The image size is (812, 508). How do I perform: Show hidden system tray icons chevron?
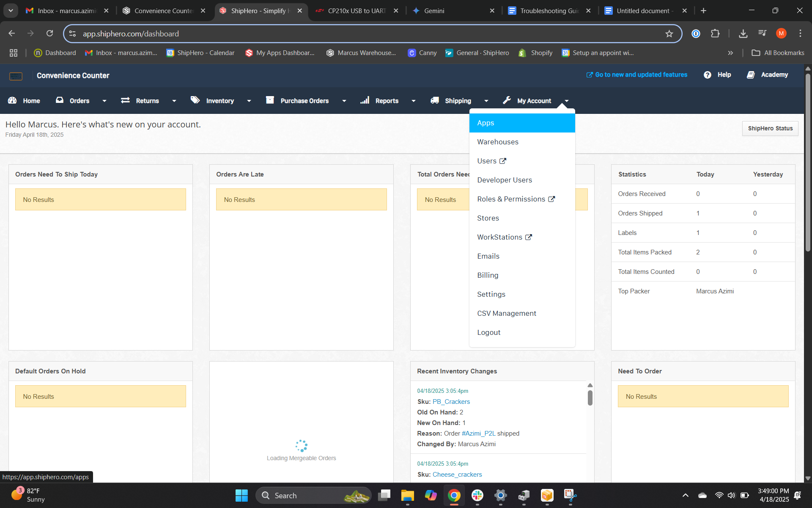click(x=686, y=495)
